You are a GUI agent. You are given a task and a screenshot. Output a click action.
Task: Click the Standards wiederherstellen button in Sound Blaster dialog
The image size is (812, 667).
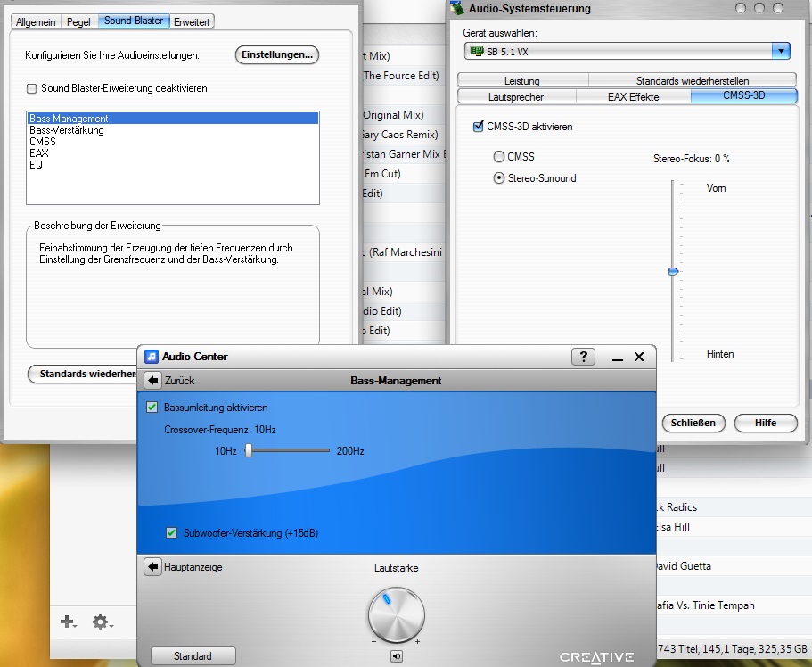tap(83, 374)
